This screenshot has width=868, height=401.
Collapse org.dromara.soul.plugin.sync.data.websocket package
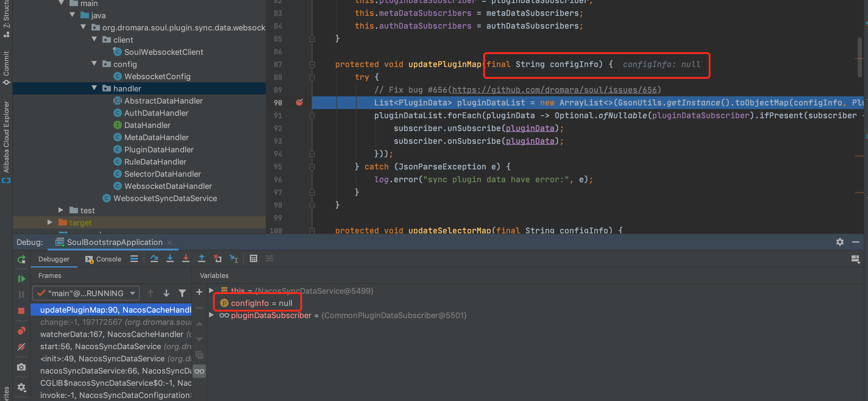click(x=83, y=27)
